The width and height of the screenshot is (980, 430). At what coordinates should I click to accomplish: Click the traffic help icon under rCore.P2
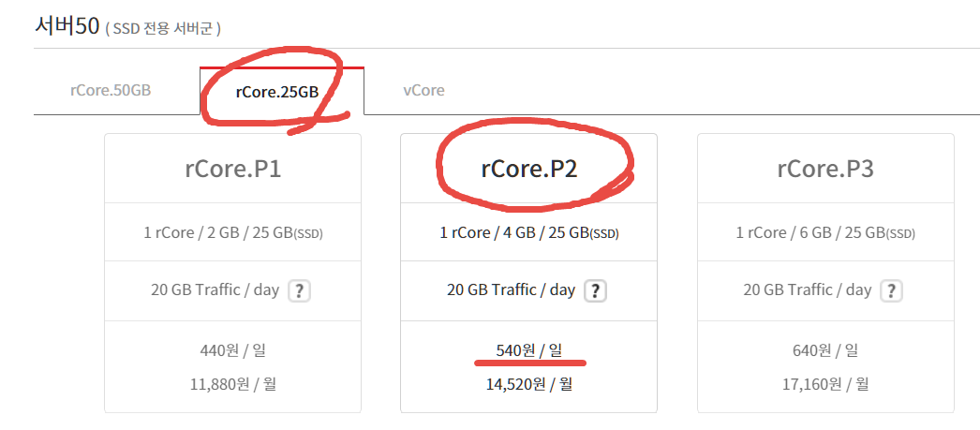[x=595, y=290]
